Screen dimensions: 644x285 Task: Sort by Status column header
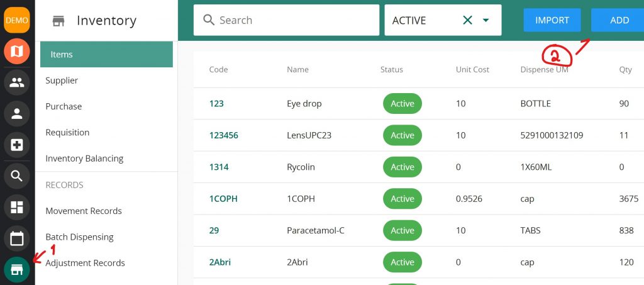[392, 70]
